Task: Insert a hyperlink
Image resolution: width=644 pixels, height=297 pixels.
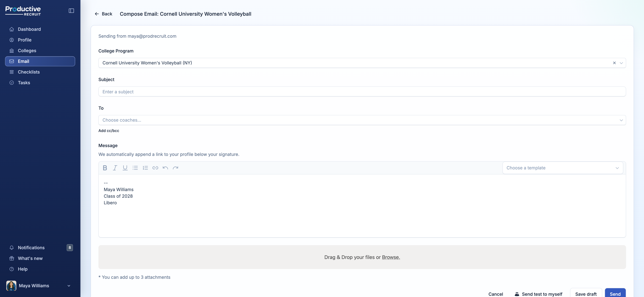Action: pyautogui.click(x=155, y=168)
